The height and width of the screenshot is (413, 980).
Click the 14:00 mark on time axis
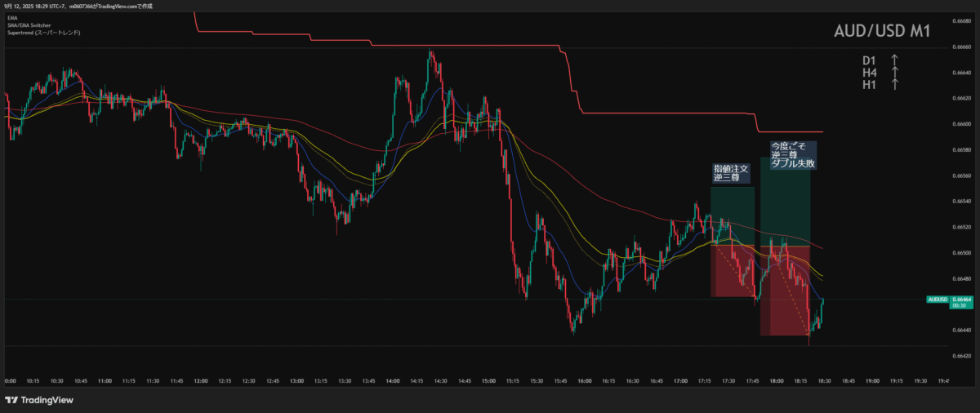[x=393, y=380]
